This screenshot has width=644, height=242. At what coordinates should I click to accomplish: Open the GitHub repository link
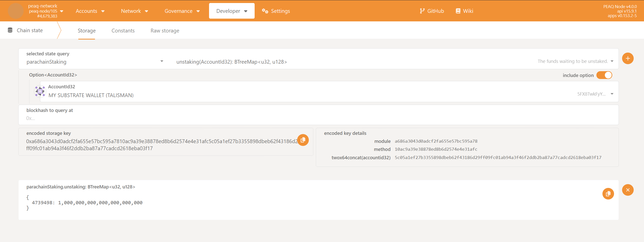pos(432,11)
